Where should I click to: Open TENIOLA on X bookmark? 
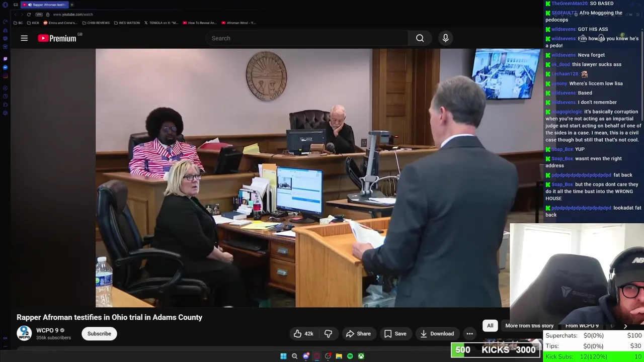tap(161, 23)
